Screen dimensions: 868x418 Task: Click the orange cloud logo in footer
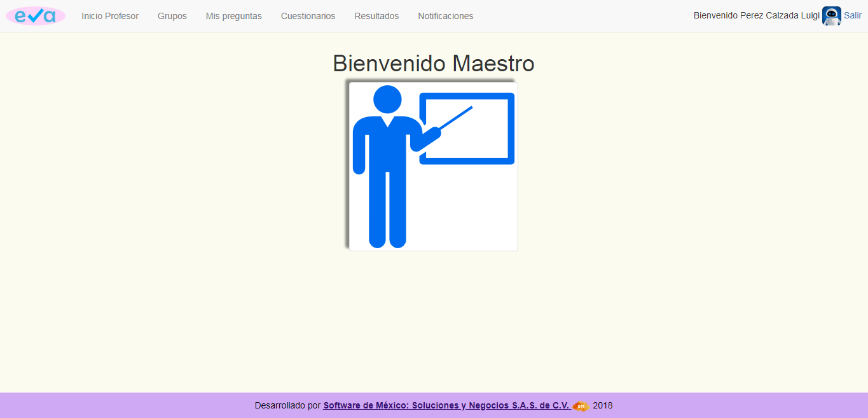tap(580, 406)
